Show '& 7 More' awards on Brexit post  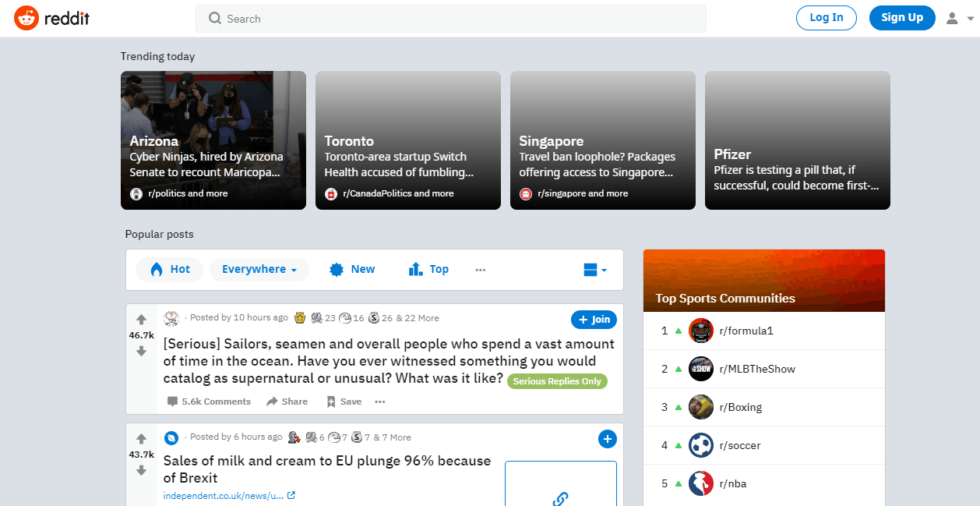(x=393, y=437)
